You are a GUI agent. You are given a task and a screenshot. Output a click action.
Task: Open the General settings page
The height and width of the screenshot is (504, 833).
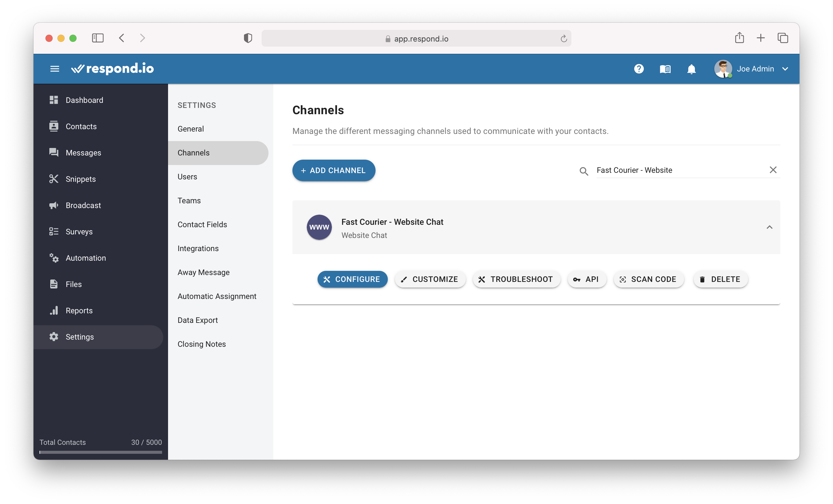tap(190, 129)
